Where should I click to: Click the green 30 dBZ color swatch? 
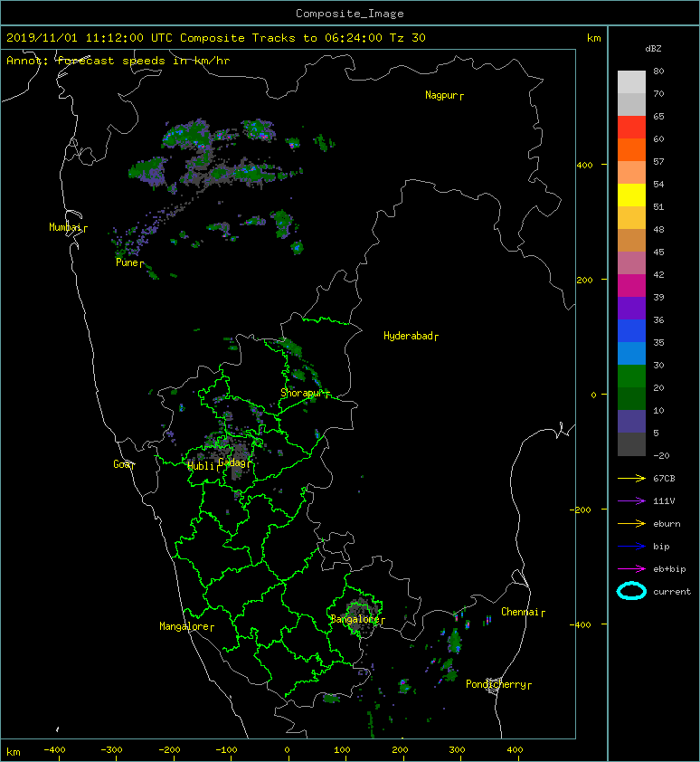pyautogui.click(x=631, y=376)
